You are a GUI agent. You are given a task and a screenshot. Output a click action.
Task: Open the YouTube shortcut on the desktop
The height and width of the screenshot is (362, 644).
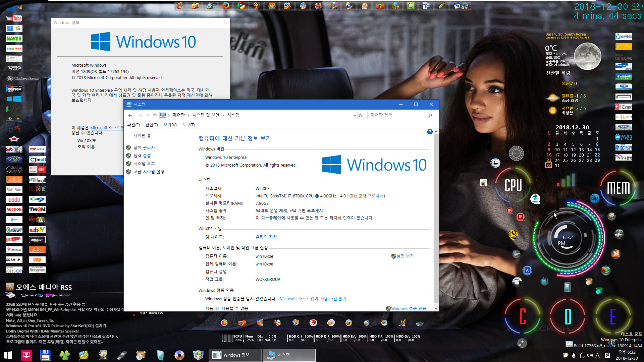[x=14, y=18]
